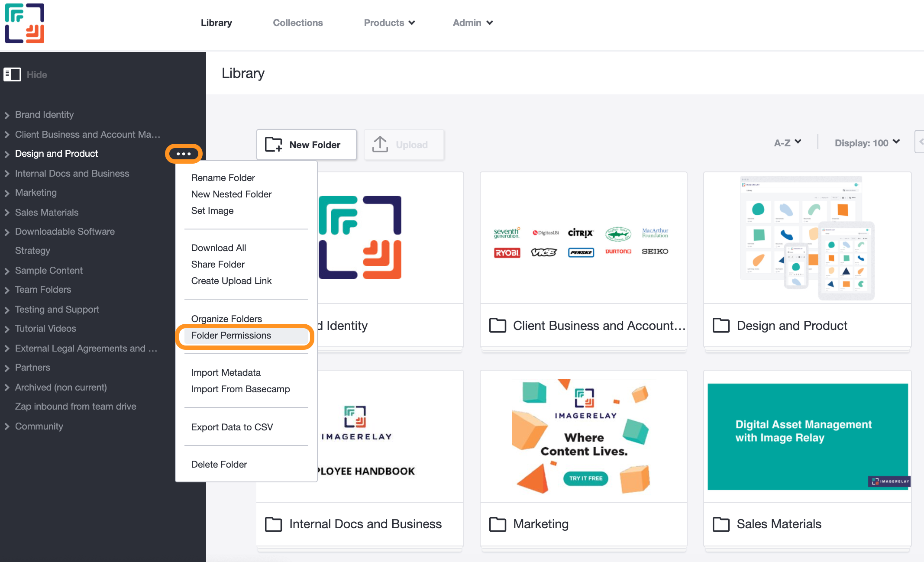Click the Image Relay logo icon
Screen dimensions: 924x562
pyautogui.click(x=25, y=23)
